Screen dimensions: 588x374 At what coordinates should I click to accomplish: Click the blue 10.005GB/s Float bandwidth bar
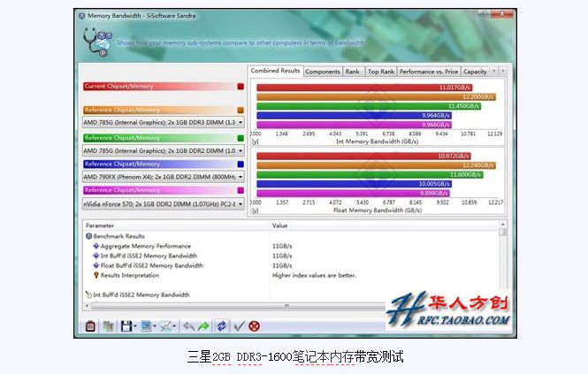tap(354, 184)
